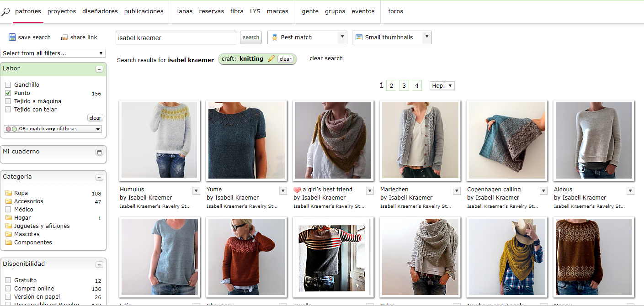Open the Ropa category folder
Viewport: 644px width, 306px height.
8,193
